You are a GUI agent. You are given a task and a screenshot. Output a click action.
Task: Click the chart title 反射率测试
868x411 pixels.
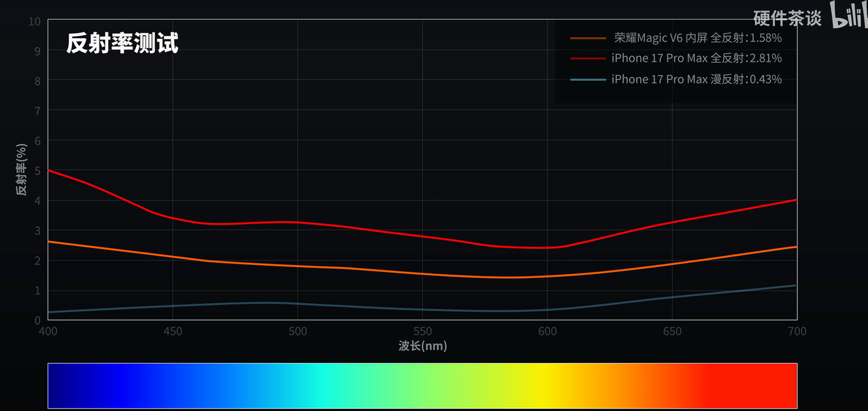point(122,43)
